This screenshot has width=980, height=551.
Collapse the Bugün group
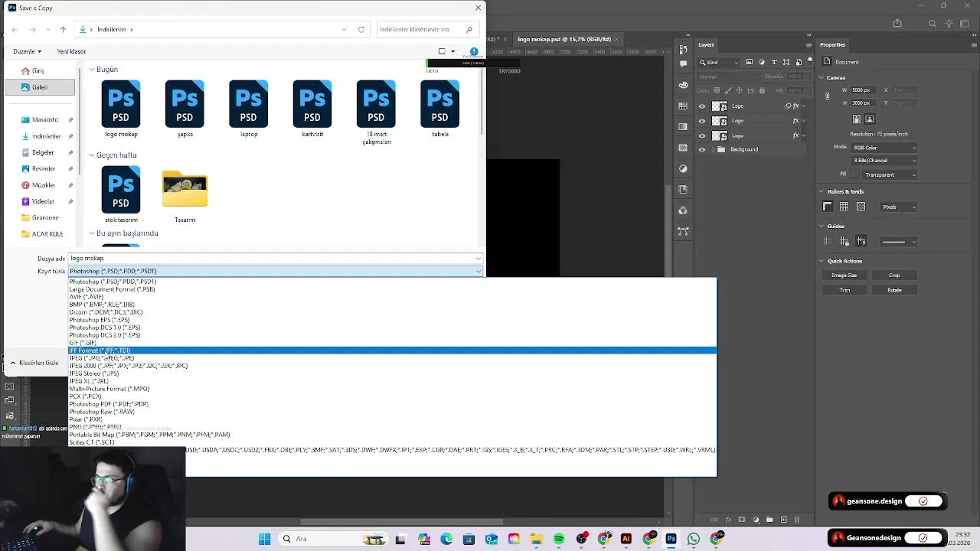91,70
